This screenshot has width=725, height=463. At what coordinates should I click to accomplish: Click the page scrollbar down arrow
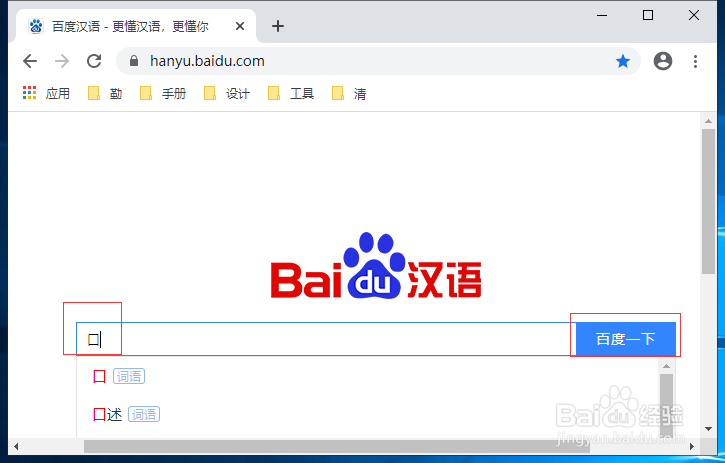(708, 429)
